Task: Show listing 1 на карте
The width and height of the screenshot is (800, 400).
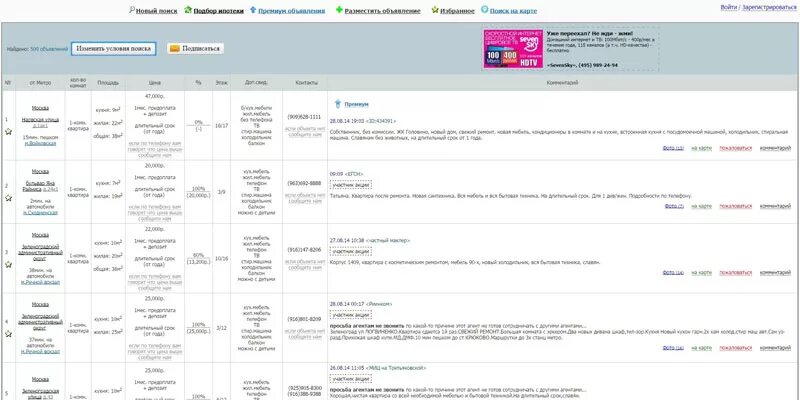Action: tap(702, 148)
